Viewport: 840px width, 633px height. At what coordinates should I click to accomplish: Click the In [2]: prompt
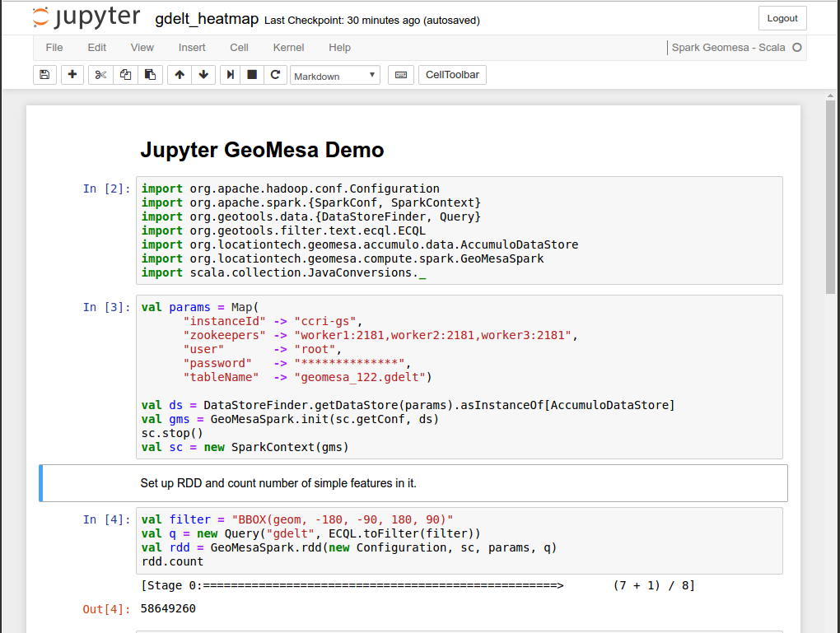point(106,189)
